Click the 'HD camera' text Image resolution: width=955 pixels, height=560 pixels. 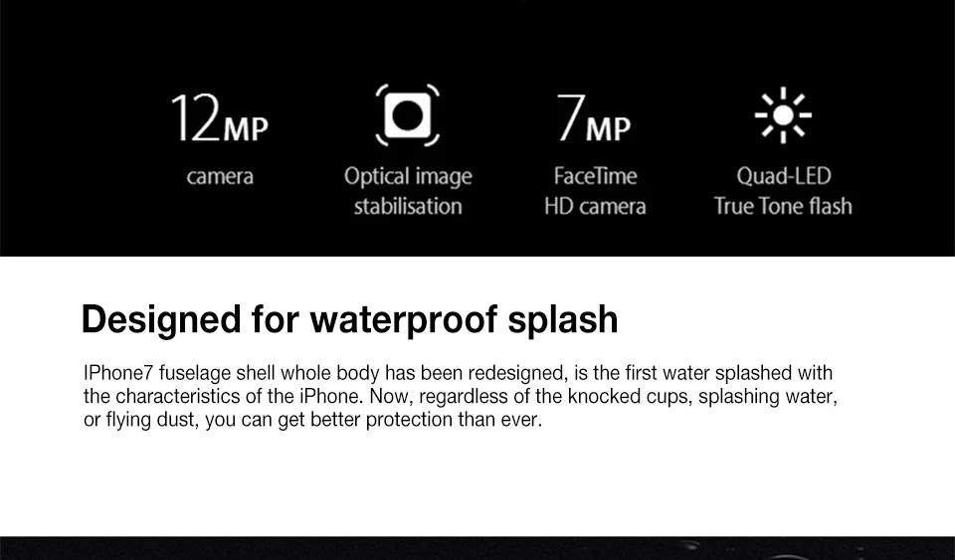point(595,206)
